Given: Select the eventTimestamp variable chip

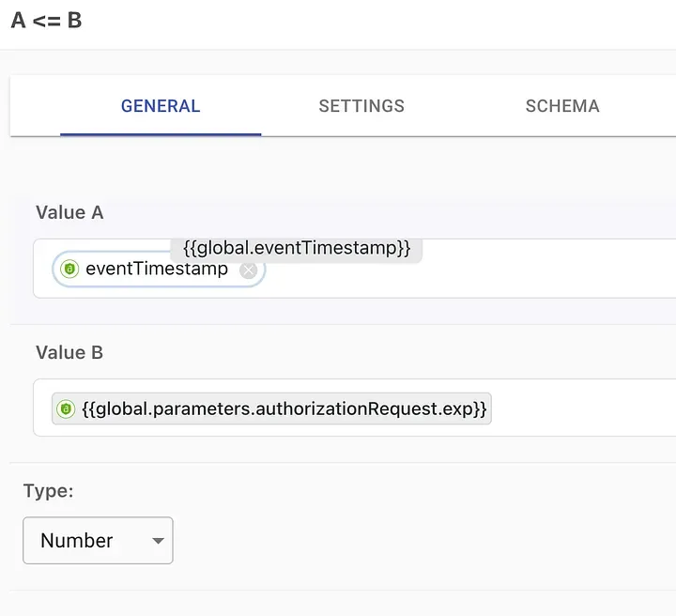Looking at the screenshot, I should pyautogui.click(x=159, y=269).
